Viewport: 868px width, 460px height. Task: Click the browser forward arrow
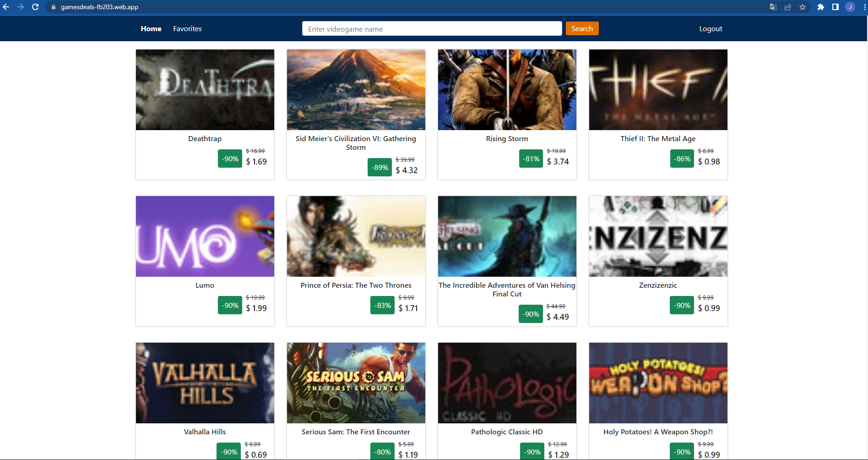[21, 7]
